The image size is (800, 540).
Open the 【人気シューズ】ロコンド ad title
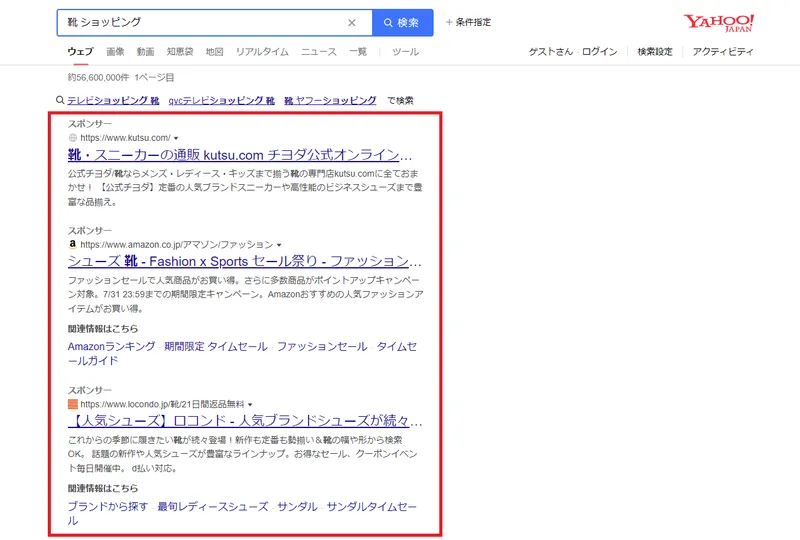click(x=245, y=421)
